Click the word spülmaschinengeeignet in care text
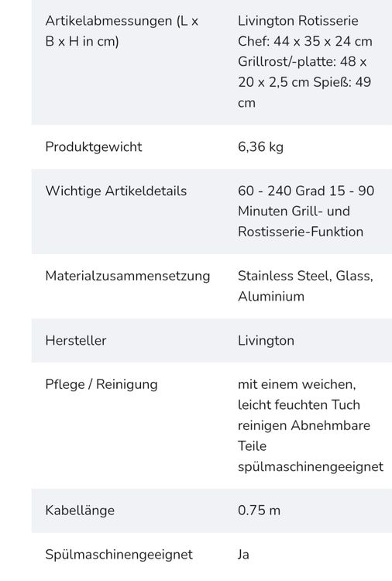The image size is (392, 581). coord(311,466)
